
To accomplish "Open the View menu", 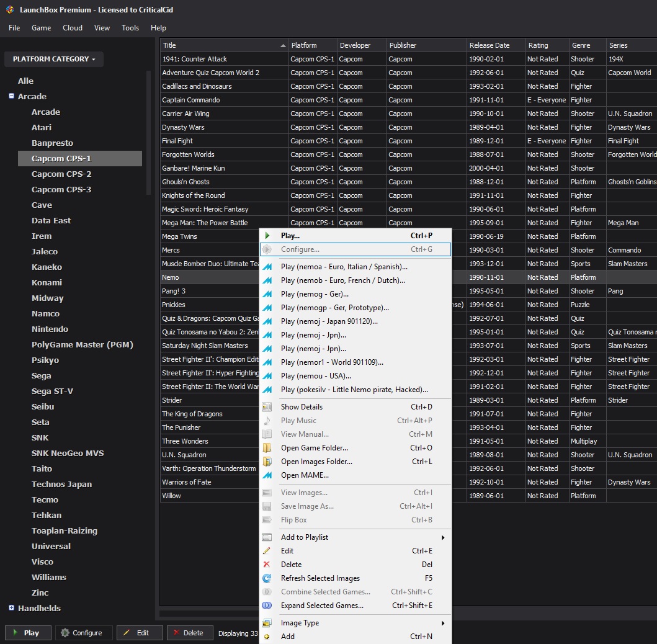I will click(x=102, y=28).
